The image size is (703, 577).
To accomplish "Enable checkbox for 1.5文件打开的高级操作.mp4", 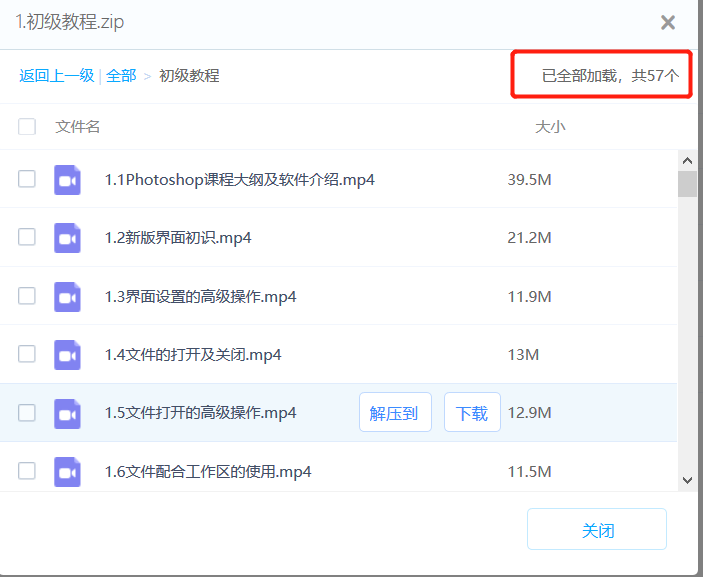I will pyautogui.click(x=27, y=412).
